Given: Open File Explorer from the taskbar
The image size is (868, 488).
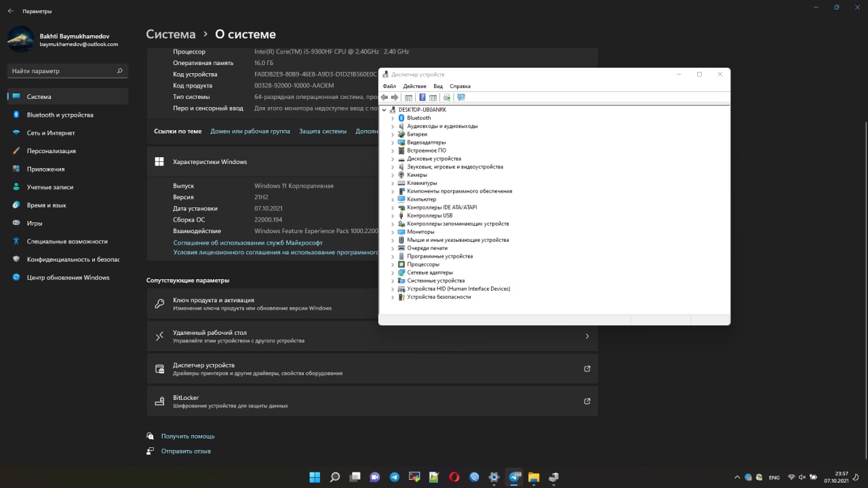Looking at the screenshot, I should [534, 477].
